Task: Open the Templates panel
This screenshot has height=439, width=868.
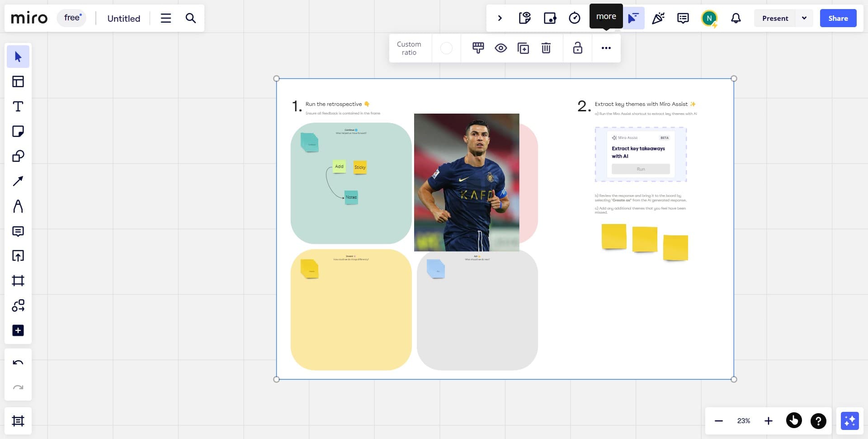Action: 18,81
